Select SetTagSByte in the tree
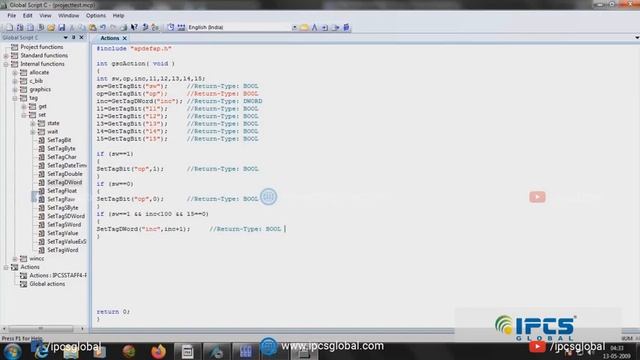 63,208
